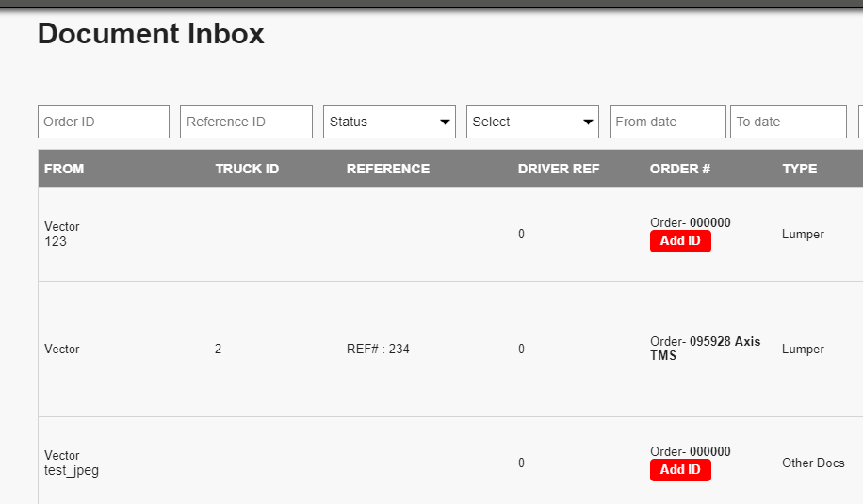
Task: Open the Status dropdown
Action: pos(389,122)
